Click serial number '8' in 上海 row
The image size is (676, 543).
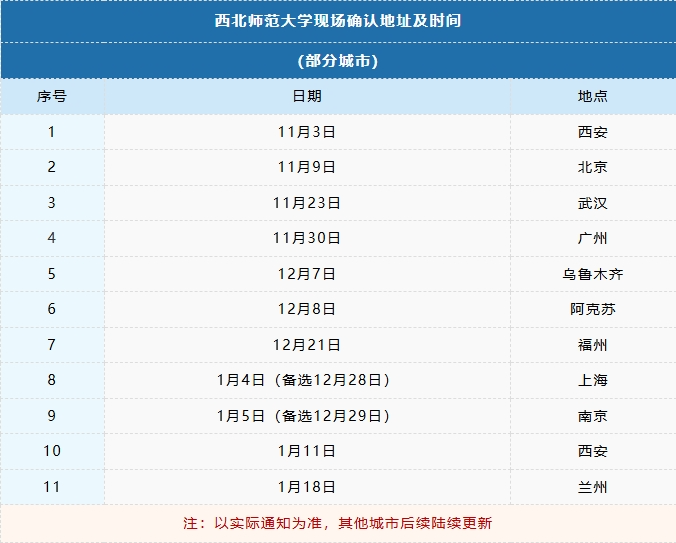(x=52, y=380)
